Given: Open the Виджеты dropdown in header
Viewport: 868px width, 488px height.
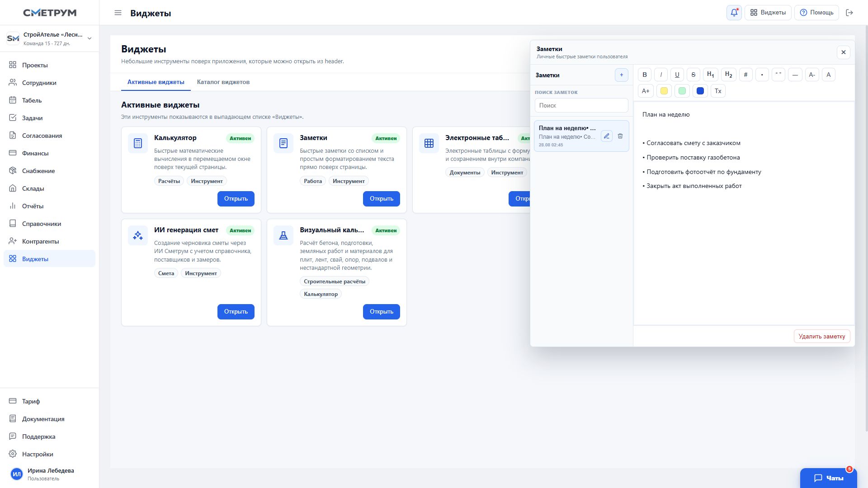Looking at the screenshot, I should pos(768,13).
